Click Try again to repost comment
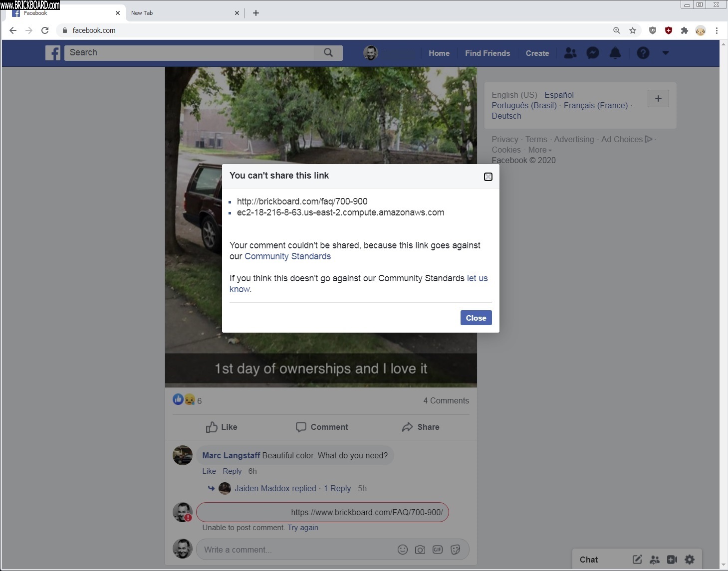Image resolution: width=728 pixels, height=571 pixels. pos(303,528)
